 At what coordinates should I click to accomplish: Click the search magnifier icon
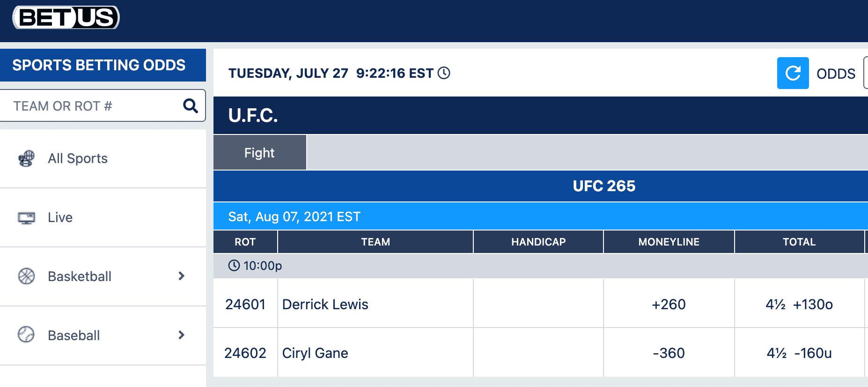click(190, 106)
